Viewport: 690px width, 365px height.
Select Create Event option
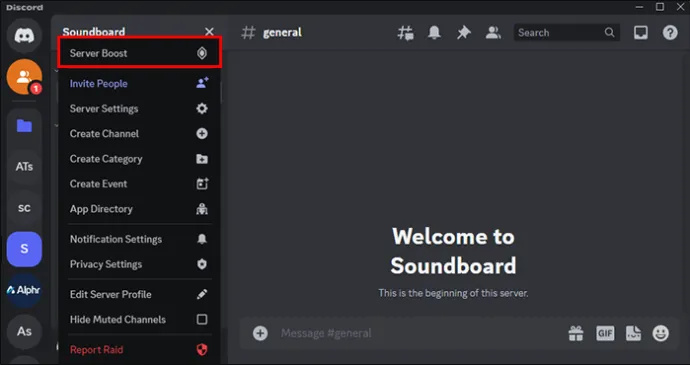point(139,184)
